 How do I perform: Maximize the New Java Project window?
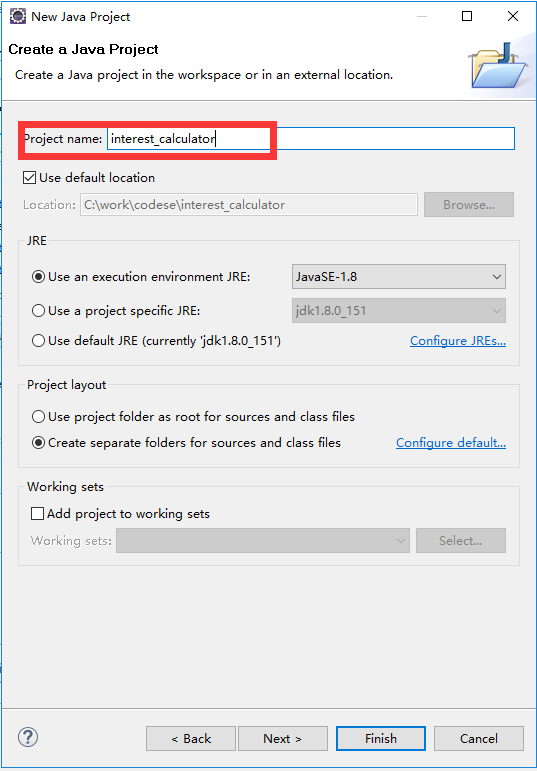coord(467,16)
